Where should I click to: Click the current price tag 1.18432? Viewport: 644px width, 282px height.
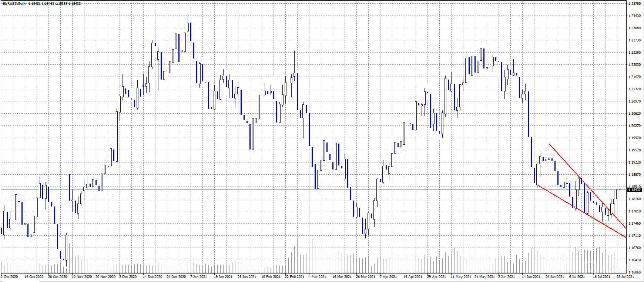coord(634,190)
